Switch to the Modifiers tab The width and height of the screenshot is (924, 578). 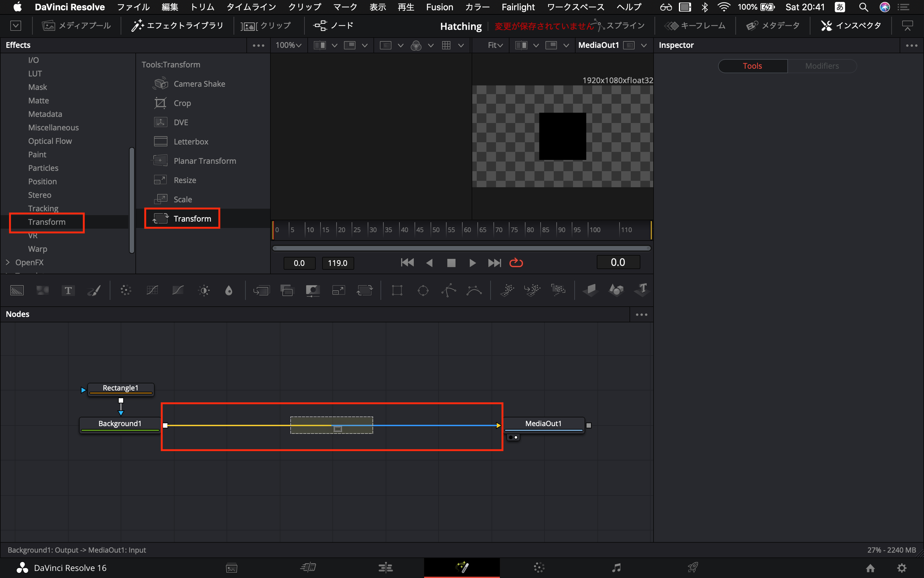[x=822, y=66]
